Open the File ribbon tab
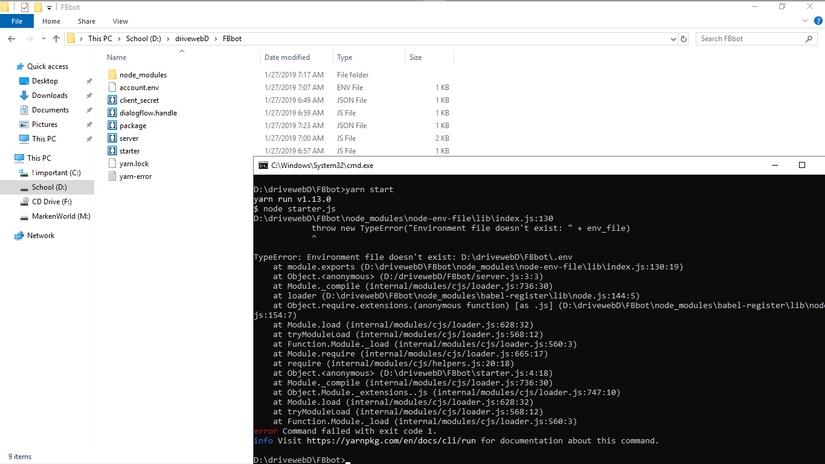Image resolution: width=825 pixels, height=464 pixels. click(x=17, y=22)
